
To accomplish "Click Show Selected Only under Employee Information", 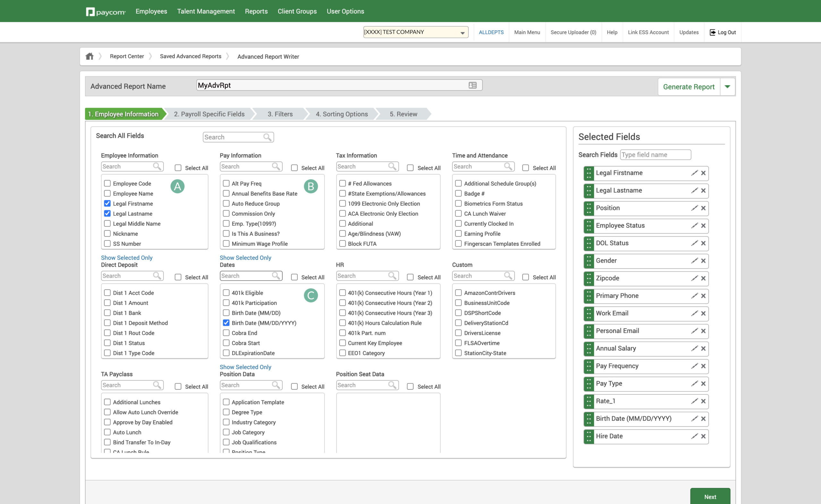I will click(127, 258).
